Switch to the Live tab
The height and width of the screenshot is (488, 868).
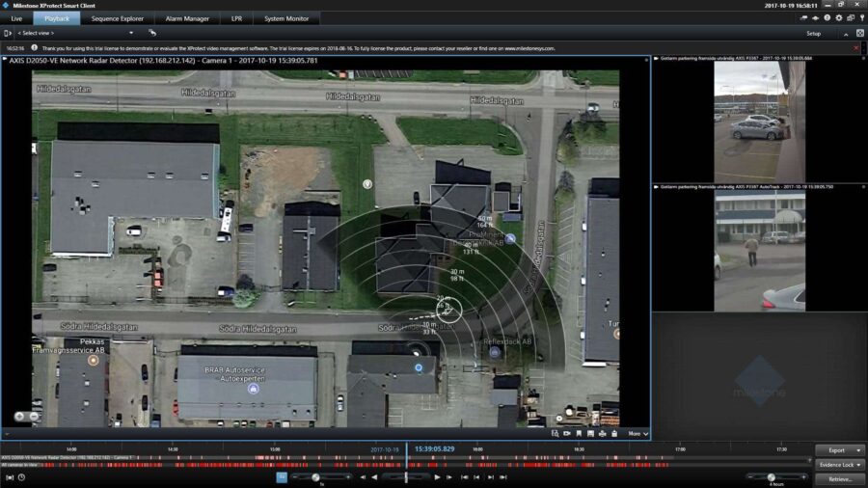point(16,18)
